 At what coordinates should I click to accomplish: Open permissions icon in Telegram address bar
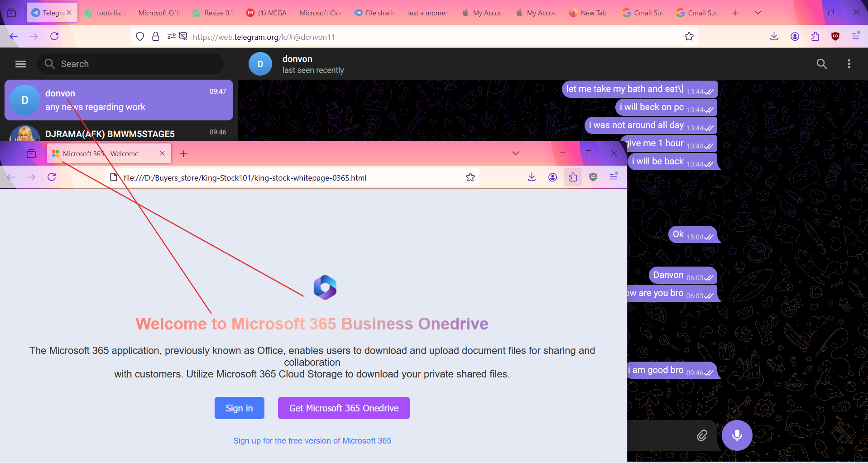click(172, 37)
